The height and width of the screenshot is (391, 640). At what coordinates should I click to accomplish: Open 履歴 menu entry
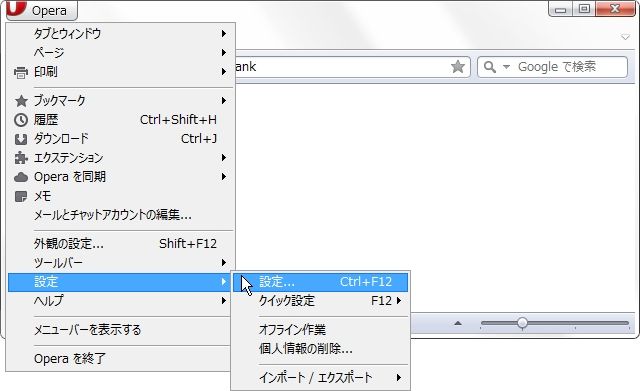pos(121,120)
